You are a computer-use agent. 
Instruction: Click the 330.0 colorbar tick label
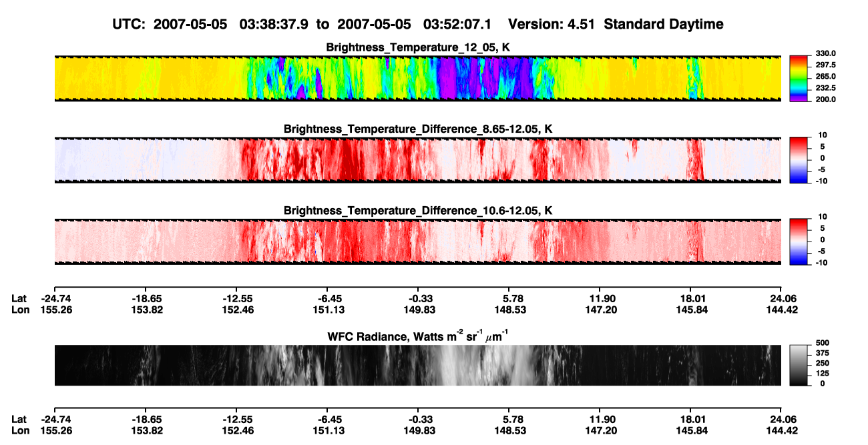pos(826,53)
